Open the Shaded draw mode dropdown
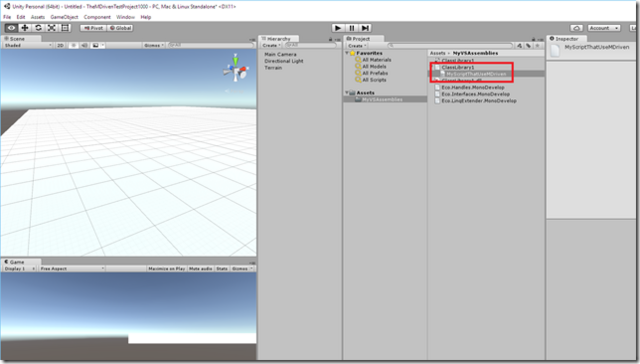This screenshot has width=640, height=364. (28, 45)
